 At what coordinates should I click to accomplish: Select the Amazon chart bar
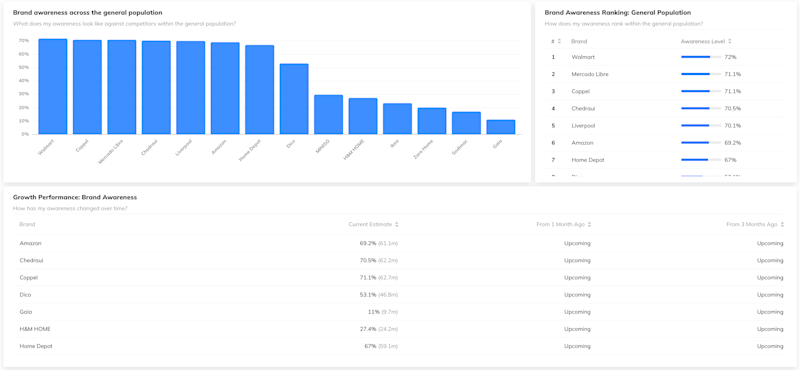click(225, 88)
